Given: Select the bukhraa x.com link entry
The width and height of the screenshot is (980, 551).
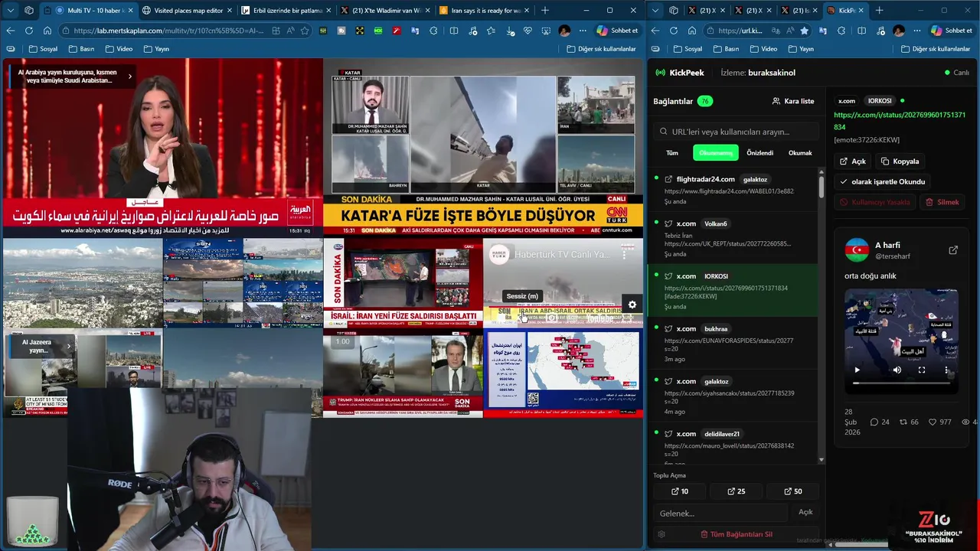Looking at the screenshot, I should point(733,343).
